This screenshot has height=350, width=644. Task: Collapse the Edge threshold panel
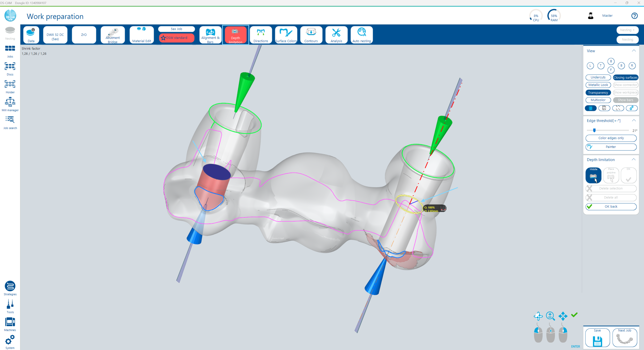click(634, 120)
